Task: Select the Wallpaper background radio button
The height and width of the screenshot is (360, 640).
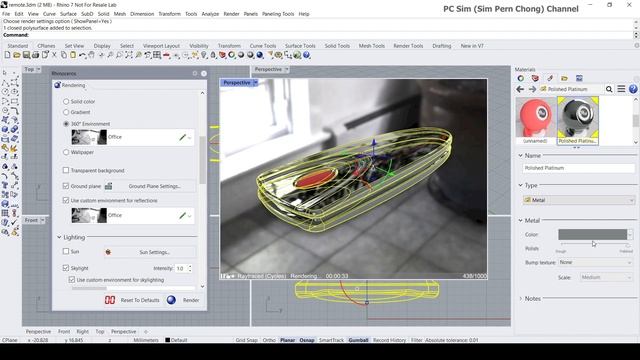Action: click(x=66, y=152)
